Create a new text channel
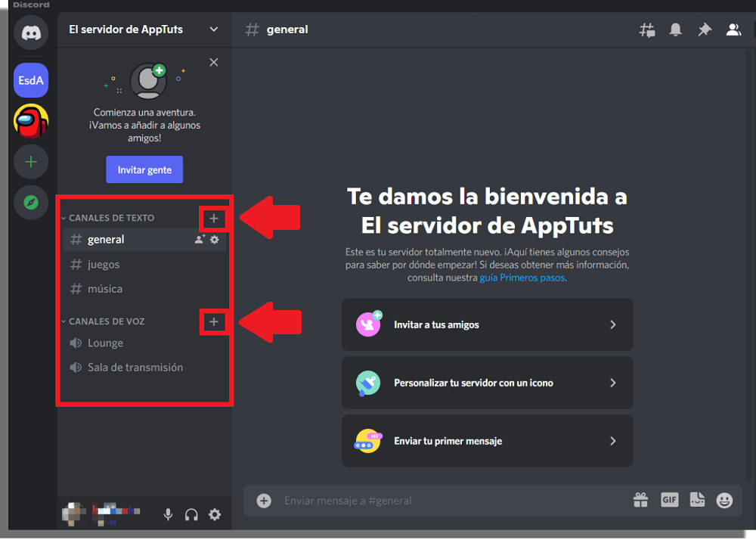The height and width of the screenshot is (540, 756). [214, 219]
